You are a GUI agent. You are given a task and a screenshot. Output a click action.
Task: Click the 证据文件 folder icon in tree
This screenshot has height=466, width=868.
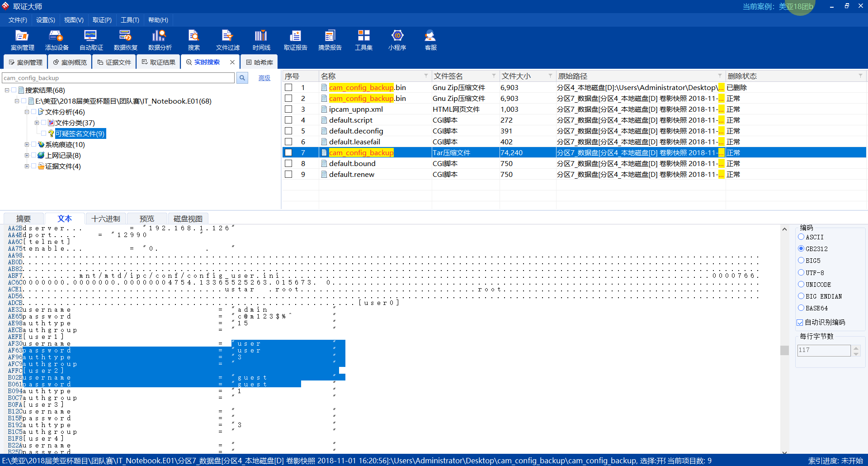click(x=41, y=166)
